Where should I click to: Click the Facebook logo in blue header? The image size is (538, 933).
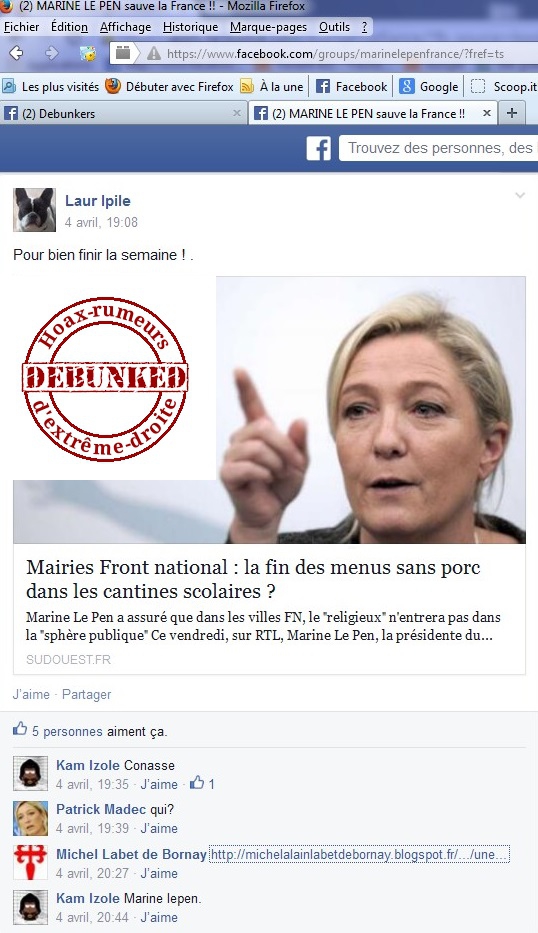click(x=318, y=148)
